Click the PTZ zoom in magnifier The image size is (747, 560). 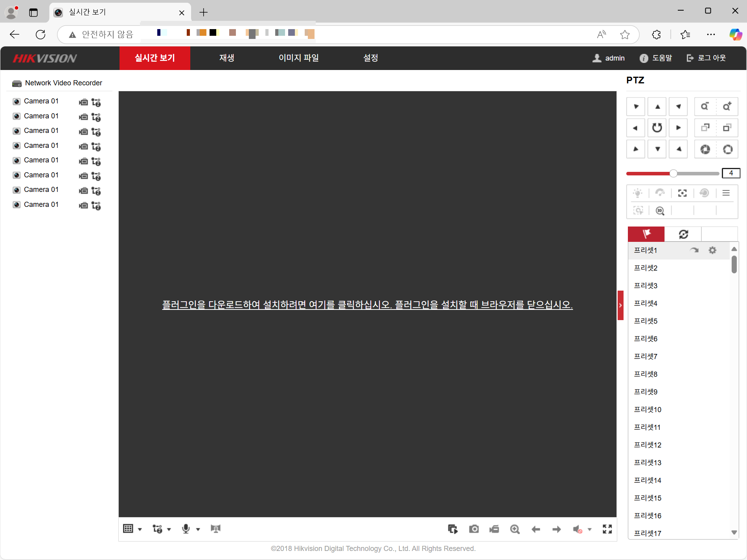click(727, 107)
